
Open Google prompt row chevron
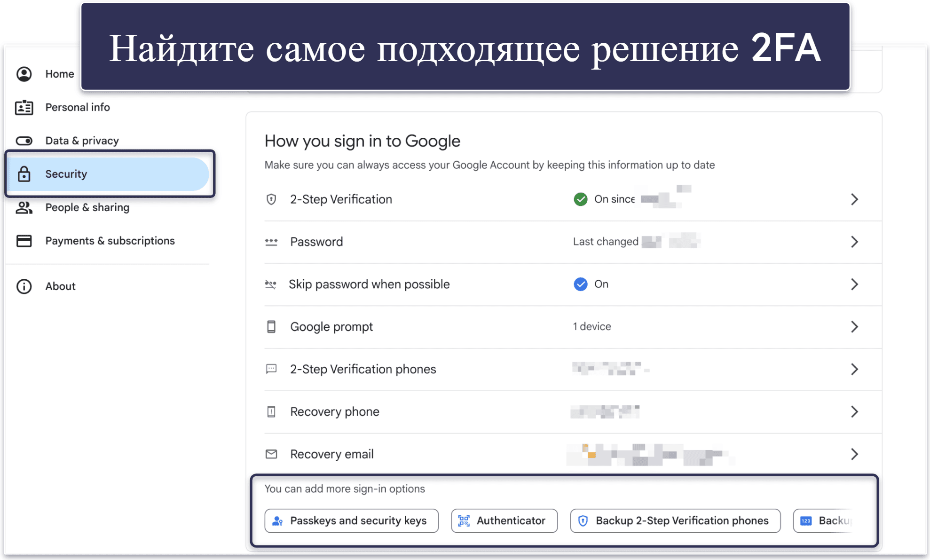(x=855, y=327)
